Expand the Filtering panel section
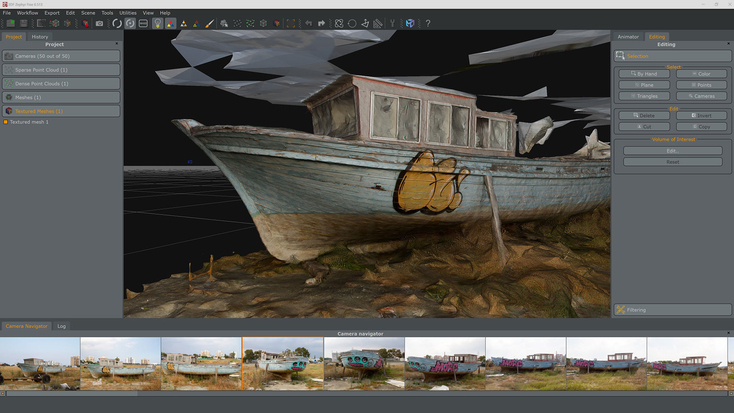The width and height of the screenshot is (734, 413). [x=672, y=310]
